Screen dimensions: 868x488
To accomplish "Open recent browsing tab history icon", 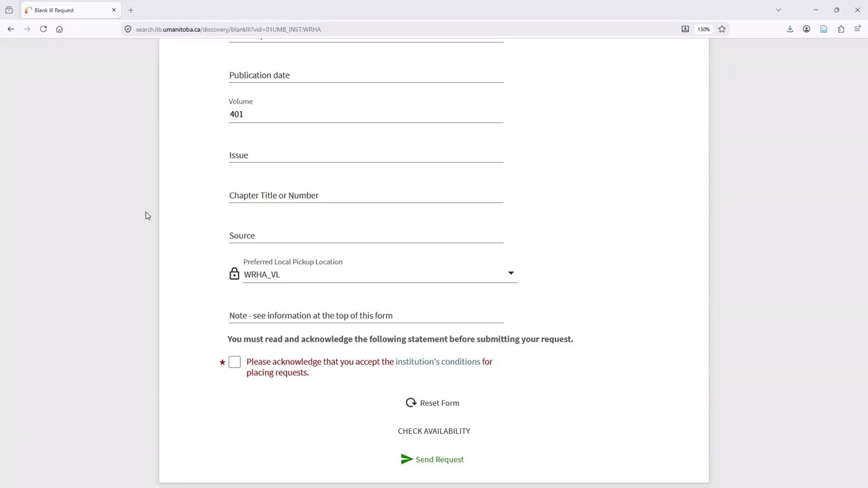I will pyautogui.click(x=9, y=10).
